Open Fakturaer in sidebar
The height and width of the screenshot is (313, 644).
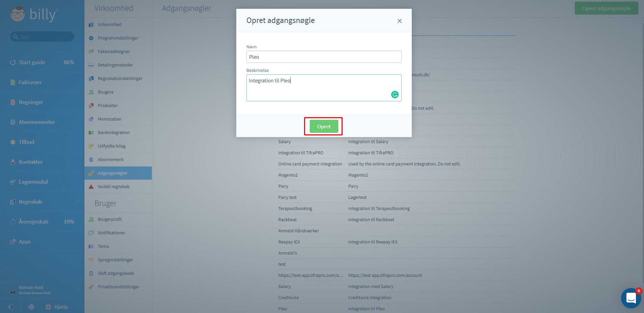(42, 82)
